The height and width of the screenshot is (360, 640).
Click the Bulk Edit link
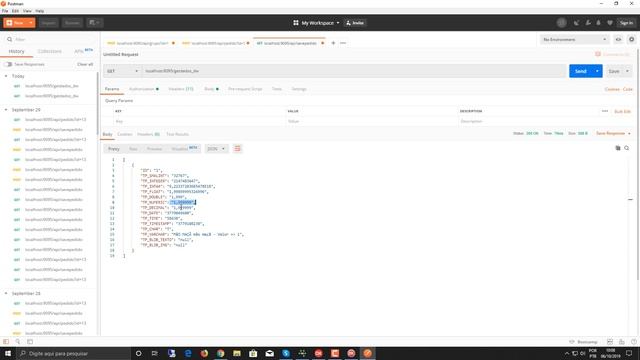[622, 111]
